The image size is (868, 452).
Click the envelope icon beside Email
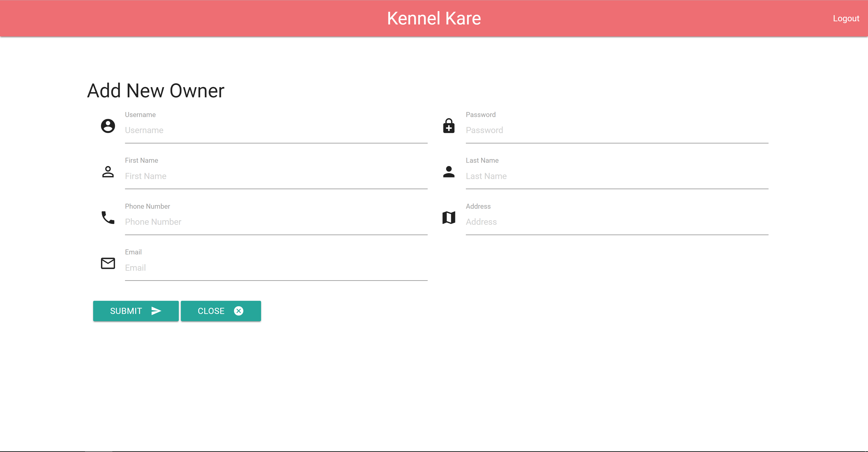(108, 263)
